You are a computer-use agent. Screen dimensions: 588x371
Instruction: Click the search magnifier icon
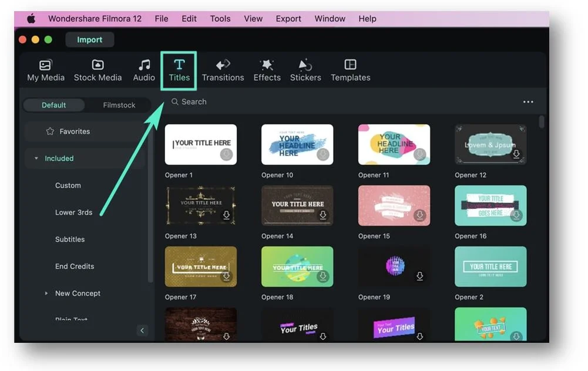174,102
